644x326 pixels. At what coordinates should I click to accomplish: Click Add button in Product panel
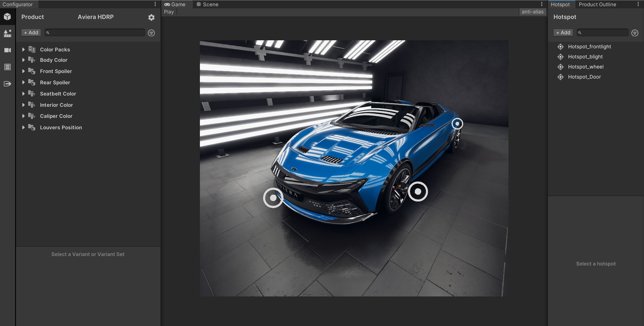(x=31, y=33)
